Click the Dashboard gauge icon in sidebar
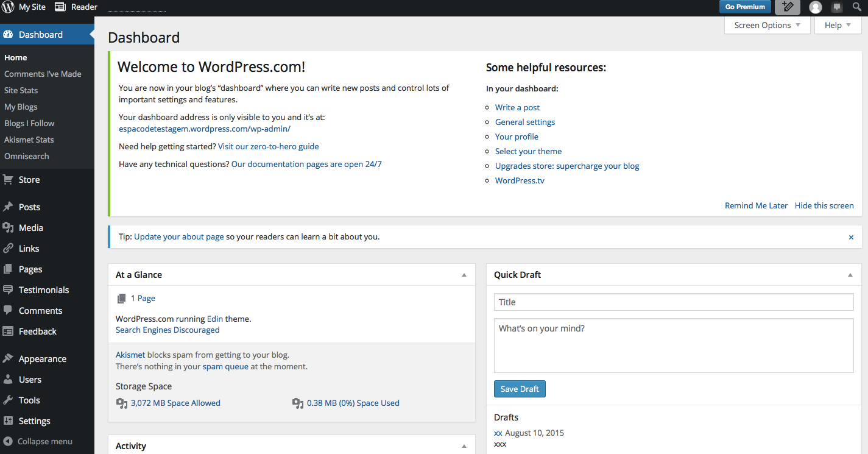Viewport: 868px width, 454px height. (8, 35)
